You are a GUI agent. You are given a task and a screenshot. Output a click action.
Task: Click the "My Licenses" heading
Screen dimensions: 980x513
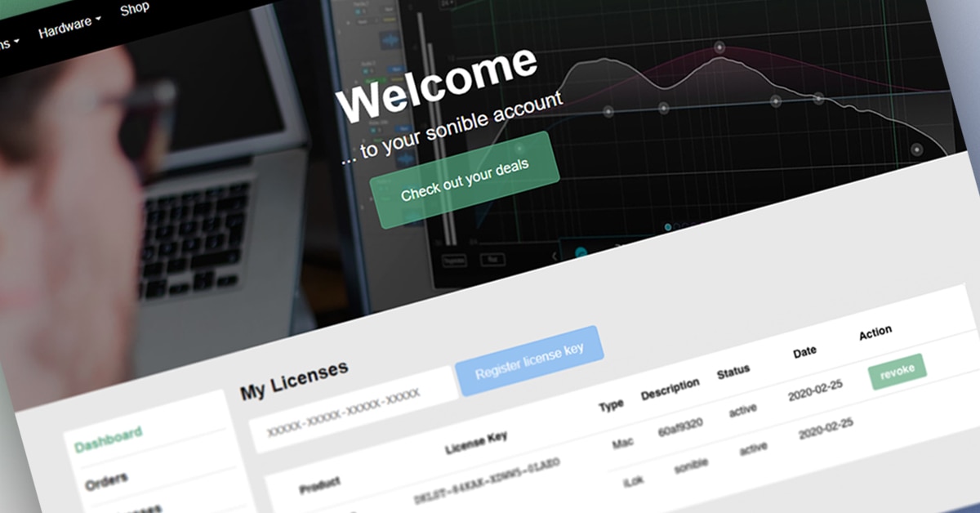(x=295, y=379)
